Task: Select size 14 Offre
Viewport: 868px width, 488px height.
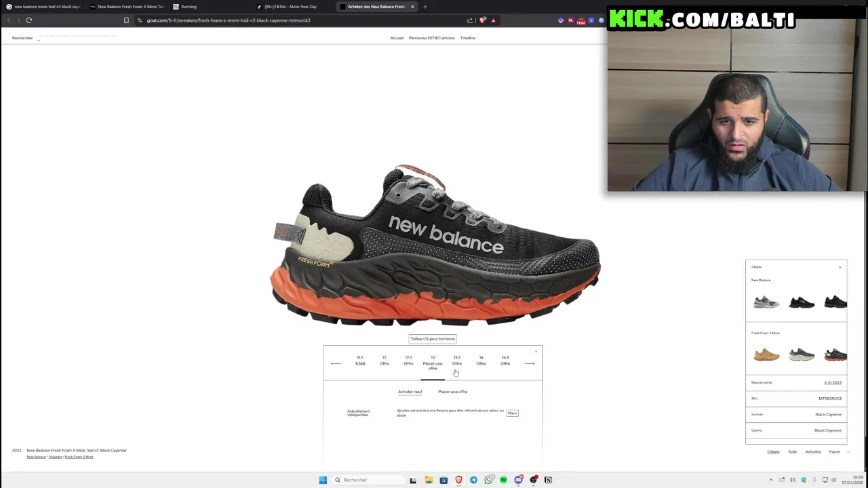Action: point(481,361)
